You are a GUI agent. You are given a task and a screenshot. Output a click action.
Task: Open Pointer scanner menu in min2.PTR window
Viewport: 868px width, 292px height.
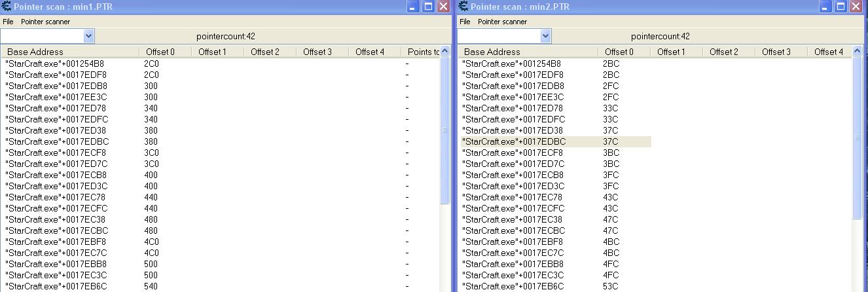click(502, 22)
